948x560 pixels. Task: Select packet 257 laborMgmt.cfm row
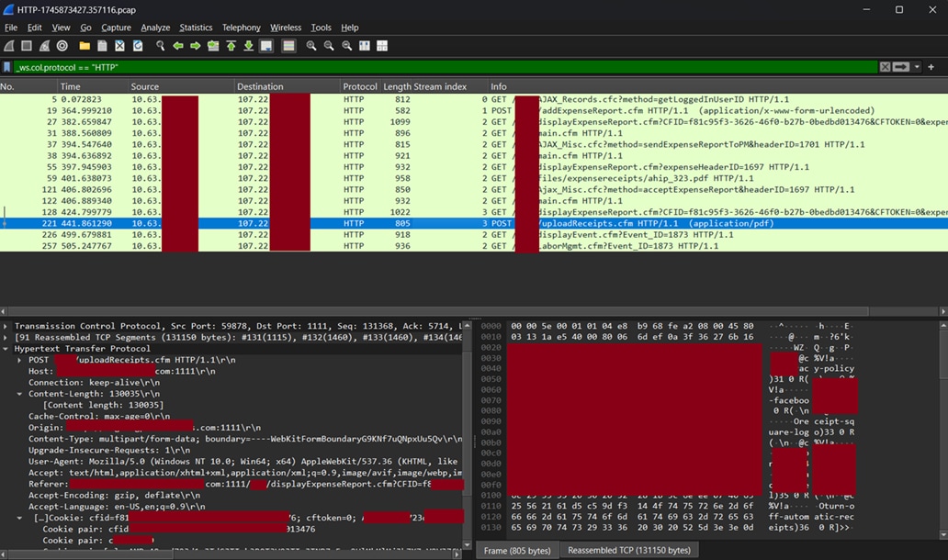pyautogui.click(x=474, y=246)
